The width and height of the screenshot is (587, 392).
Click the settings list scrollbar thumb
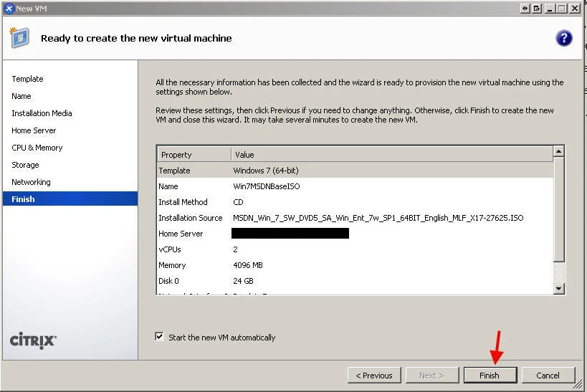tap(558, 210)
